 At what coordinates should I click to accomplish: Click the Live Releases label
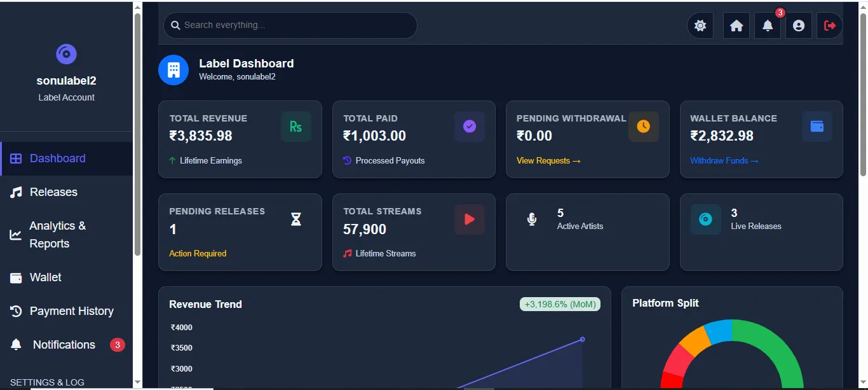click(756, 226)
